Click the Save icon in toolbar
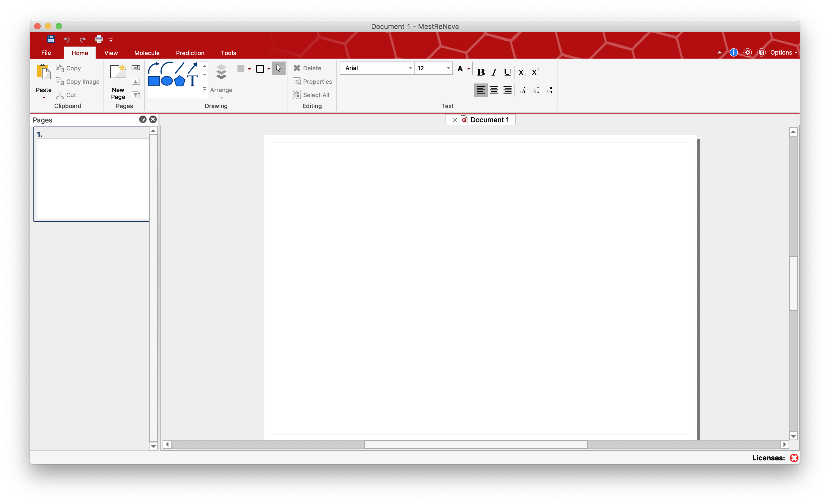Viewport: 830px width, 504px height. 51,39
